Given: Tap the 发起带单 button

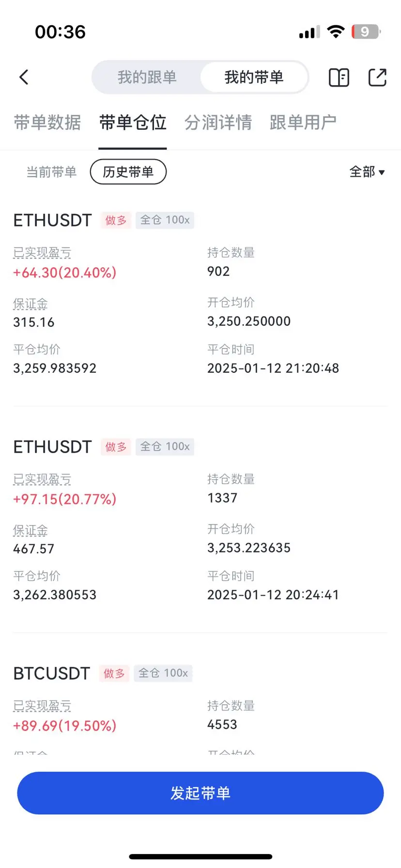Looking at the screenshot, I should pyautogui.click(x=200, y=793).
